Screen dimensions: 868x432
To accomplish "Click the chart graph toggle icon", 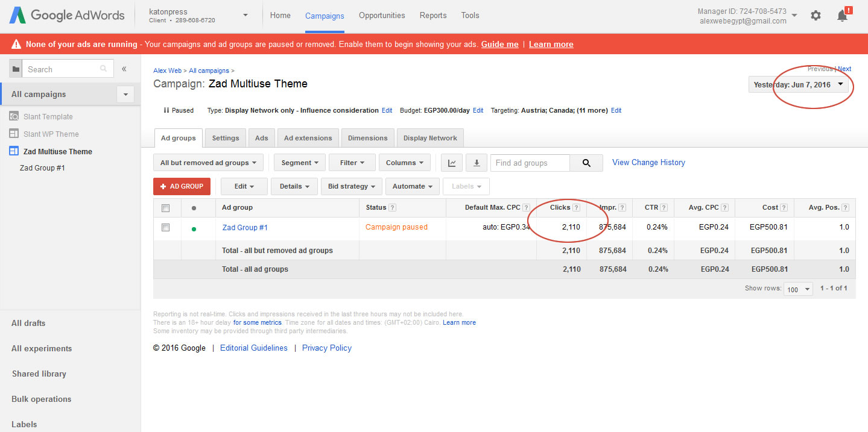I will pyautogui.click(x=452, y=163).
